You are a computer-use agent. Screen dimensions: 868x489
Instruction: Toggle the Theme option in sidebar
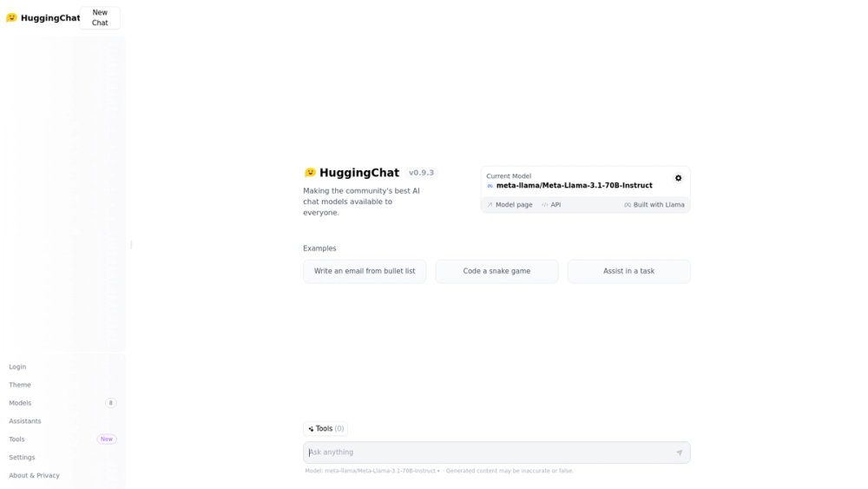tap(20, 385)
